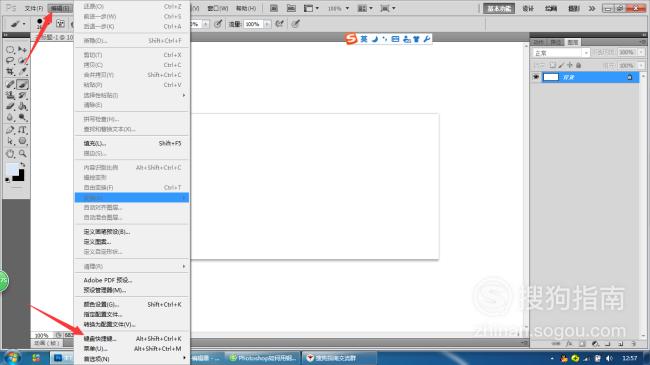Click the foreground color swatch
The height and width of the screenshot is (365, 650).
pyautogui.click(x=12, y=169)
